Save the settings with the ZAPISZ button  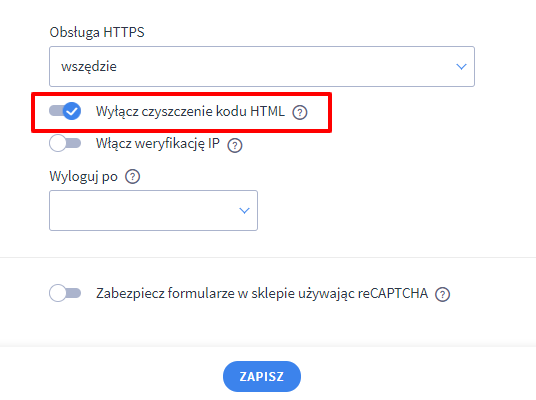tap(262, 376)
